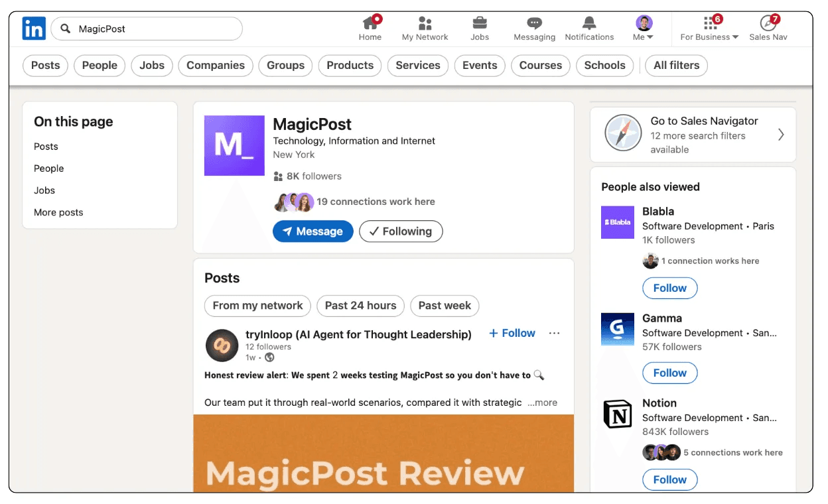Open the MagicPost Review post image
The image size is (828, 504).
click(383, 454)
